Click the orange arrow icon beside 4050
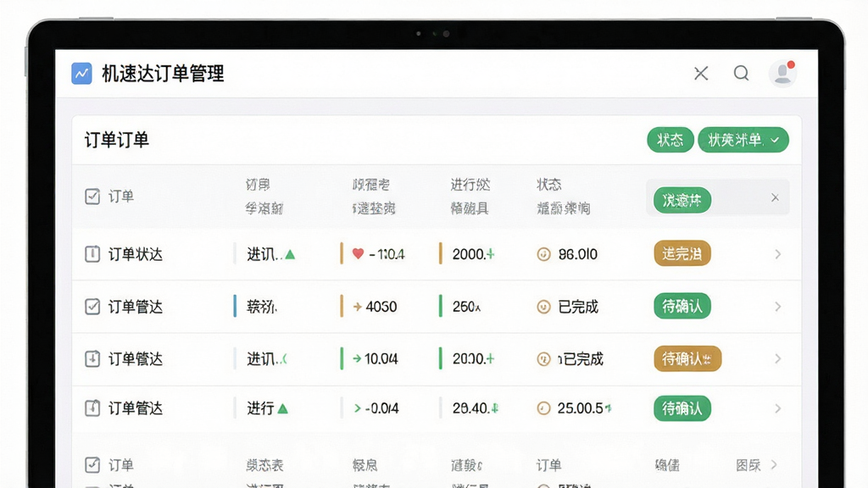This screenshot has height=488, width=868. pyautogui.click(x=357, y=307)
